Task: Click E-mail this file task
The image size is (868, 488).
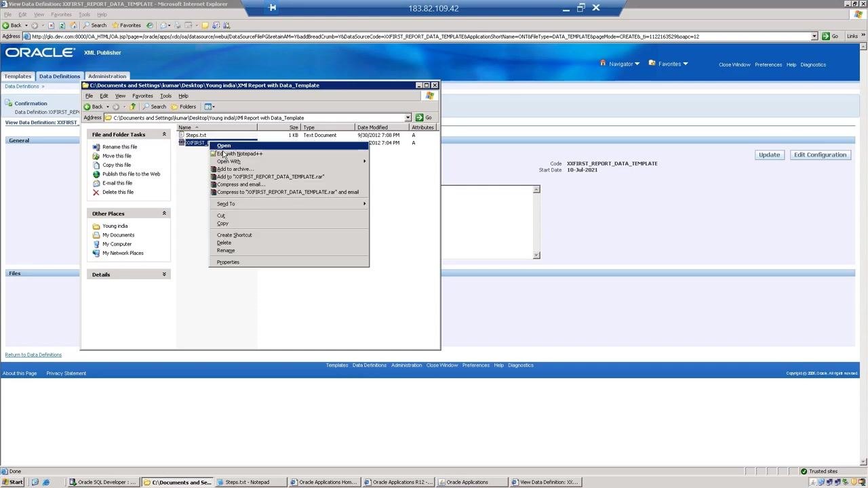Action: click(x=117, y=183)
